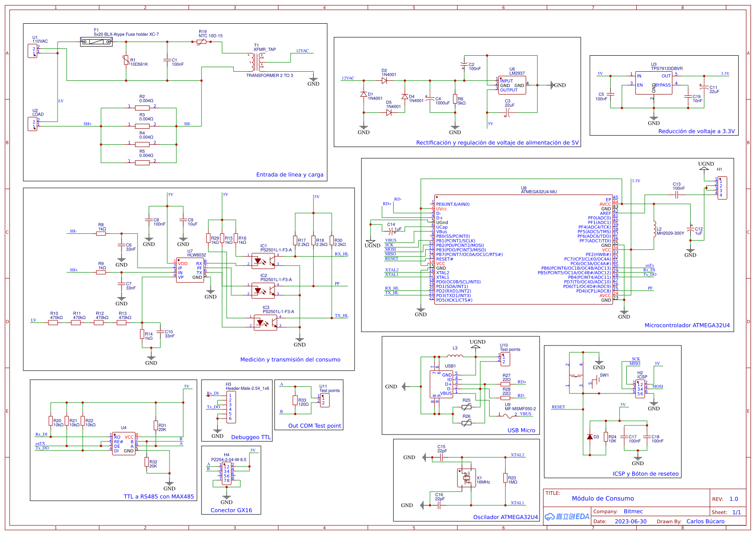This screenshot has width=756, height=535.
Task: Select 'Entrada de línea y carga' section label
Action: point(290,174)
